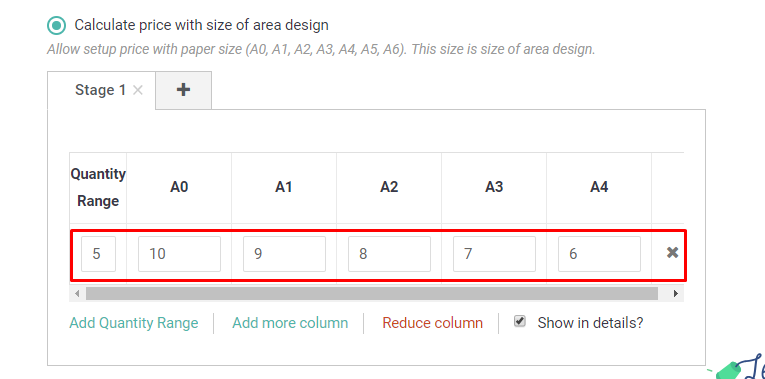Edit the A0 price field

(x=179, y=254)
